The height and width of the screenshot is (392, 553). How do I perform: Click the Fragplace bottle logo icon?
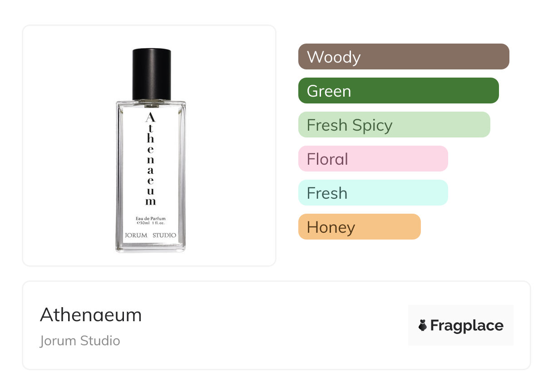423,325
